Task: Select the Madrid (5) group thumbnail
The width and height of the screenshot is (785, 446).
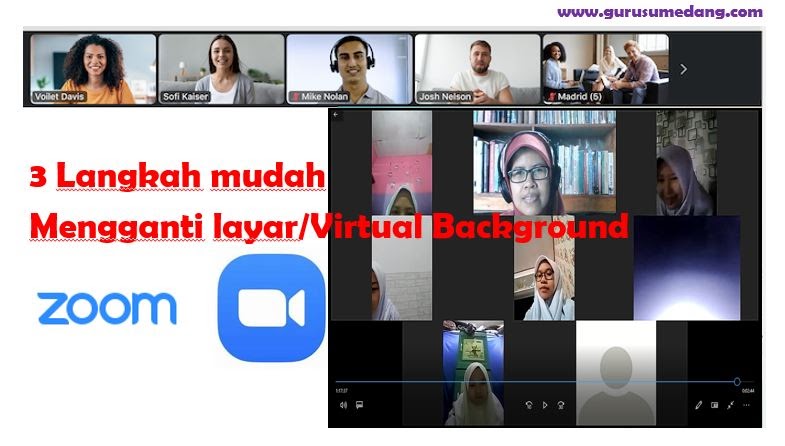Action: pos(606,69)
